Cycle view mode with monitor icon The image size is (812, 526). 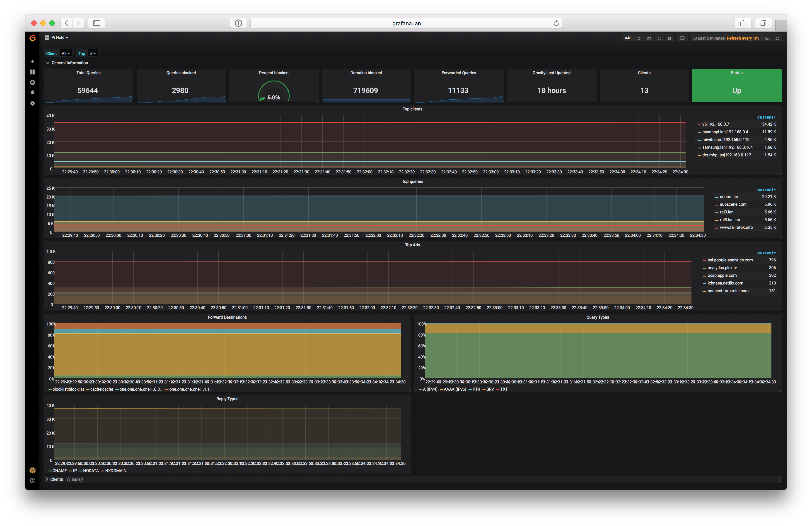pyautogui.click(x=682, y=38)
